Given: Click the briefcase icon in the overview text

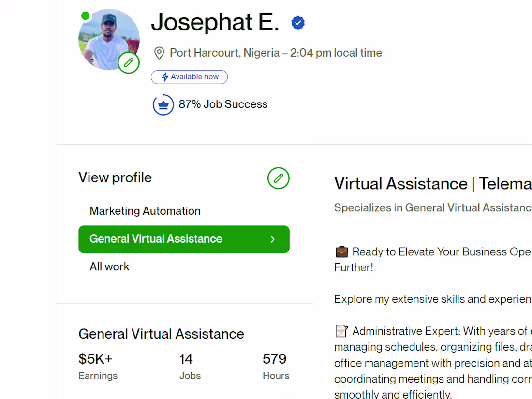Looking at the screenshot, I should [341, 251].
